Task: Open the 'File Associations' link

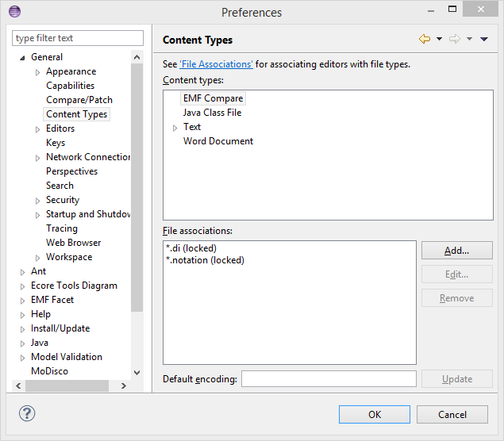Action: [x=216, y=64]
